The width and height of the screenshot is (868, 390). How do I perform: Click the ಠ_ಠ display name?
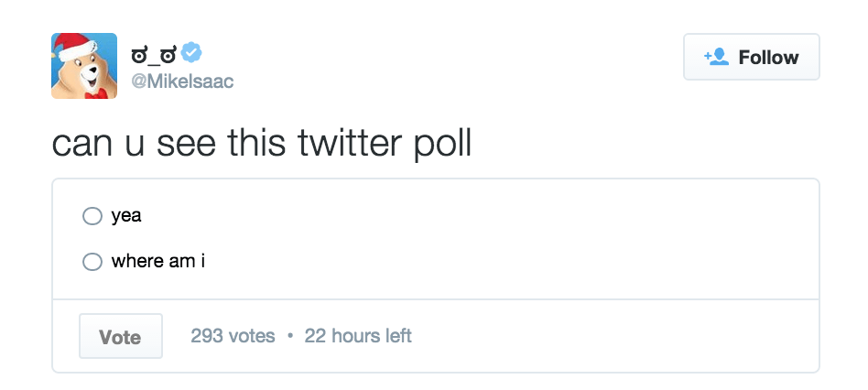pos(155,53)
